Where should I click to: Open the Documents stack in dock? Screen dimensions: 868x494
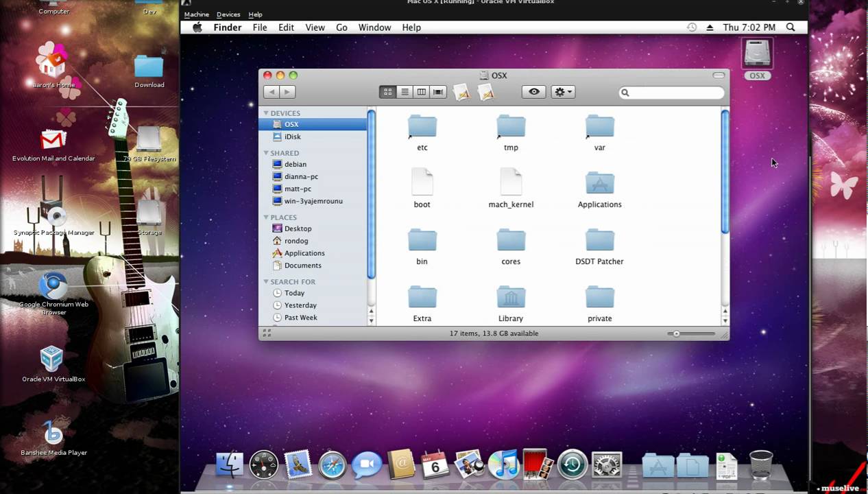tap(692, 467)
